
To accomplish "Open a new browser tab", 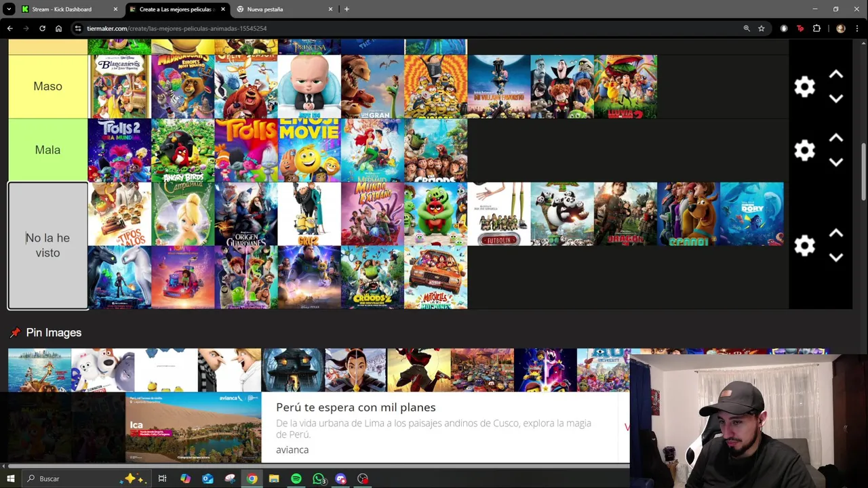I will 347,9.
